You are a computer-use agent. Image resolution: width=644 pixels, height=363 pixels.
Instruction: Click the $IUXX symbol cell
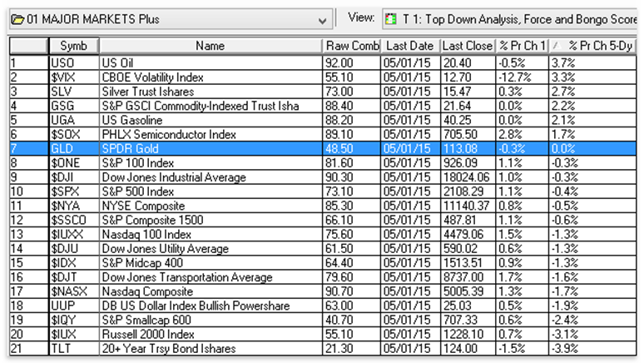[x=74, y=234]
